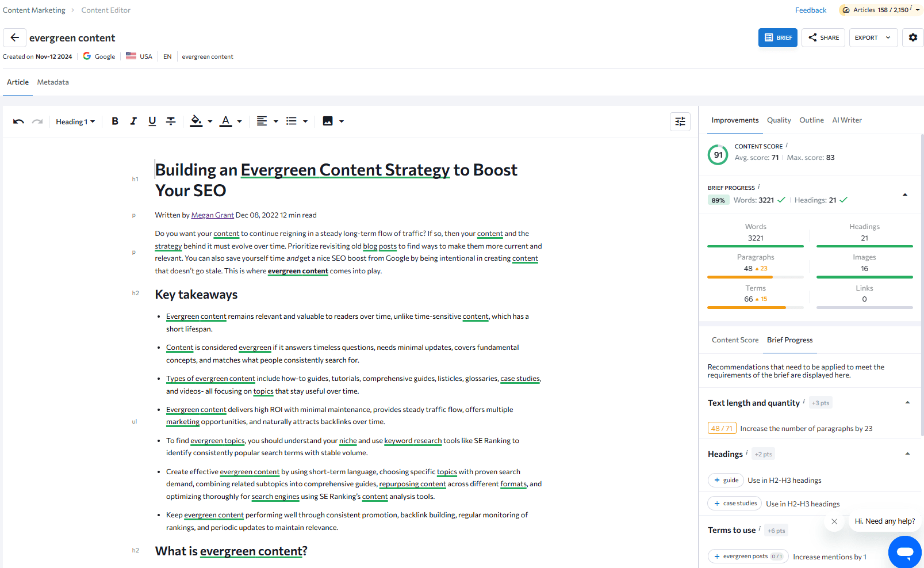Image resolution: width=924 pixels, height=568 pixels.
Task: Click the content score 91 circle
Action: pos(718,155)
